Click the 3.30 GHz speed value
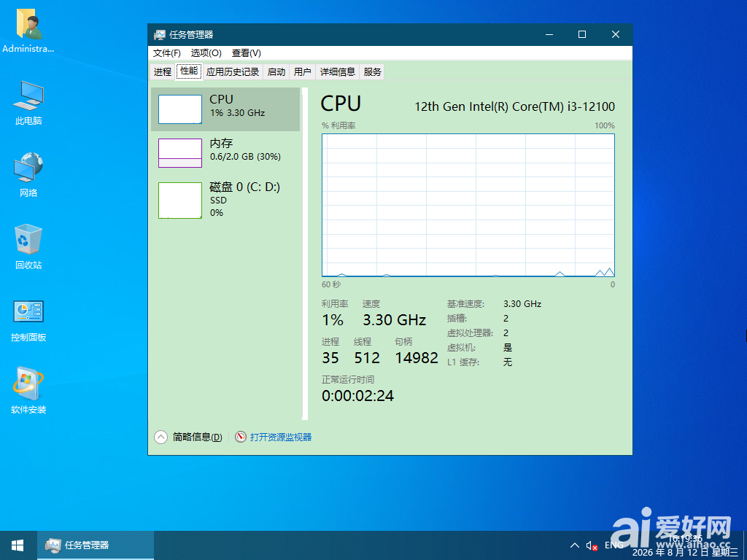The width and height of the screenshot is (747, 560). (x=395, y=320)
